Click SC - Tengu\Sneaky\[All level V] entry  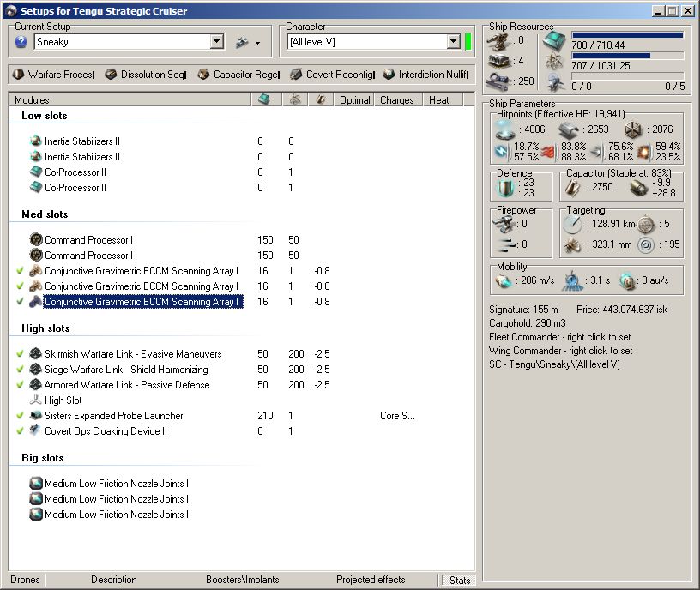554,364
